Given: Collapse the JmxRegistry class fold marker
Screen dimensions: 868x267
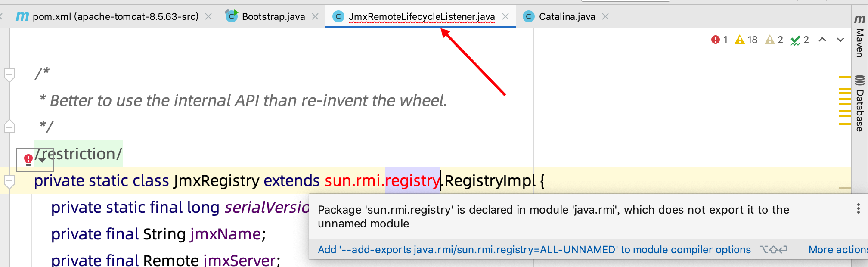Looking at the screenshot, I should click(x=9, y=181).
